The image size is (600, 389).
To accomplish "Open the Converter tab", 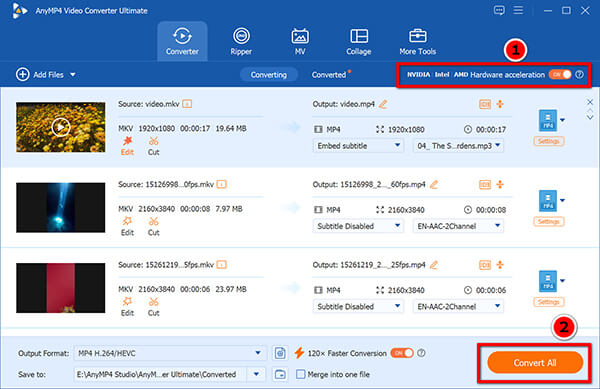I will (x=182, y=41).
